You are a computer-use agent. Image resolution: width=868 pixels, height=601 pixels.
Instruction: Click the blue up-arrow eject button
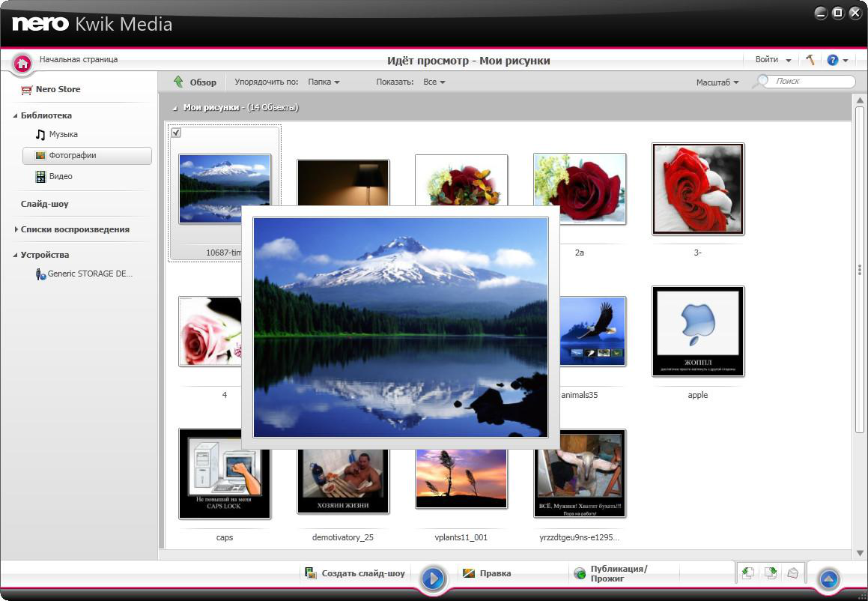pos(829,579)
